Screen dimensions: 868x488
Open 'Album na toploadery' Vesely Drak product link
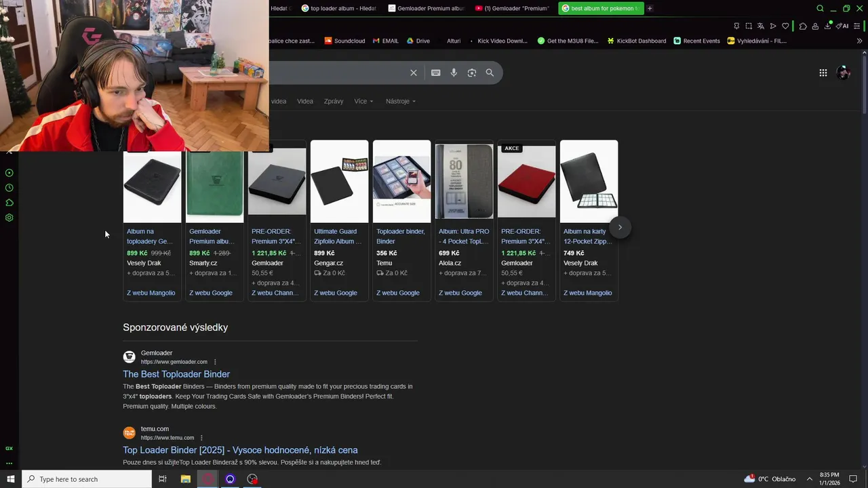[x=151, y=236]
